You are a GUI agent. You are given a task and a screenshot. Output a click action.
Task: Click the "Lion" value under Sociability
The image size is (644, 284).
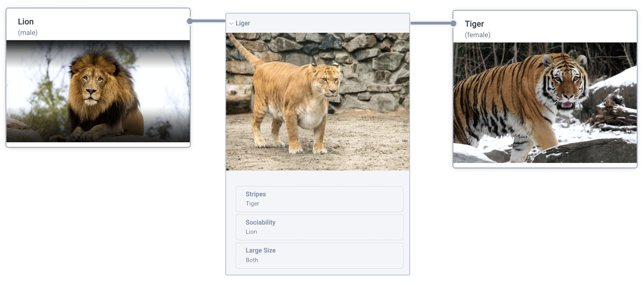pyautogui.click(x=251, y=232)
